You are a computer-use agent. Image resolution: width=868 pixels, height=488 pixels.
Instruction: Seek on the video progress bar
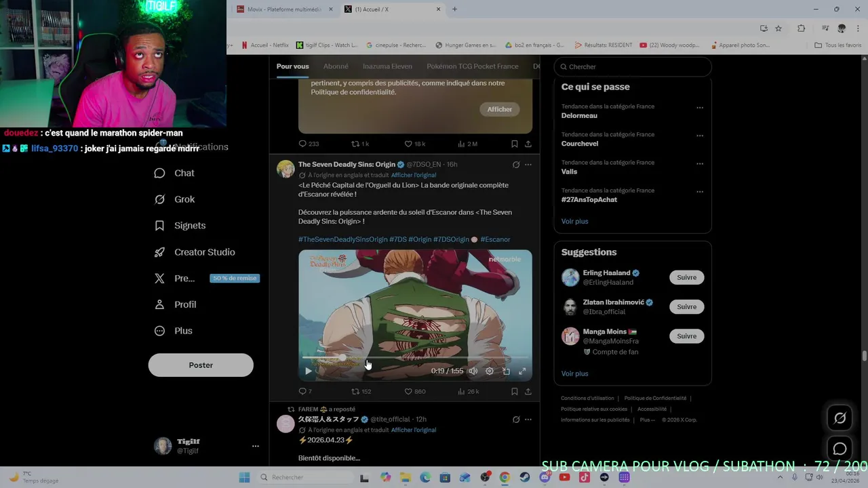point(415,357)
